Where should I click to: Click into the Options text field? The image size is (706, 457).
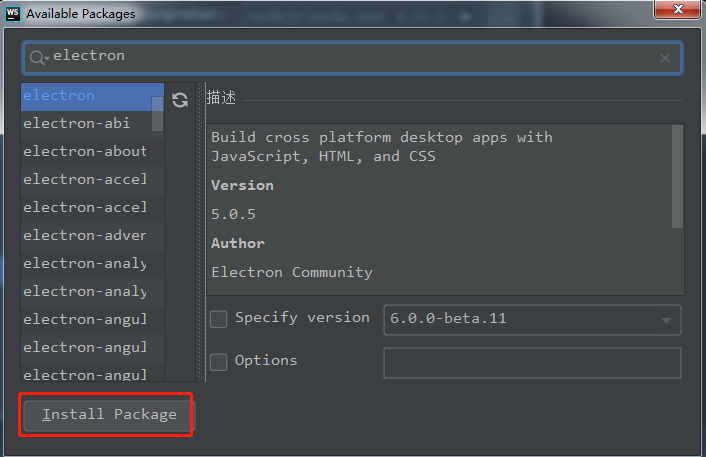pos(532,362)
